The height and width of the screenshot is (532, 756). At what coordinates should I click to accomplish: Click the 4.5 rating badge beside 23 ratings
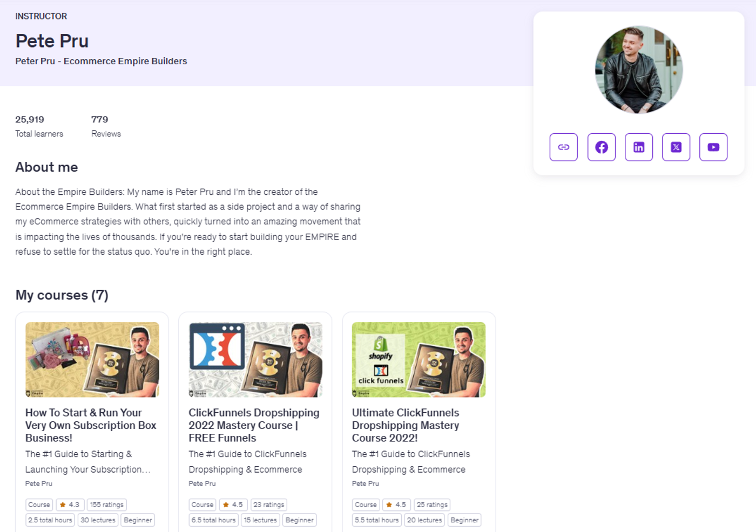click(233, 505)
